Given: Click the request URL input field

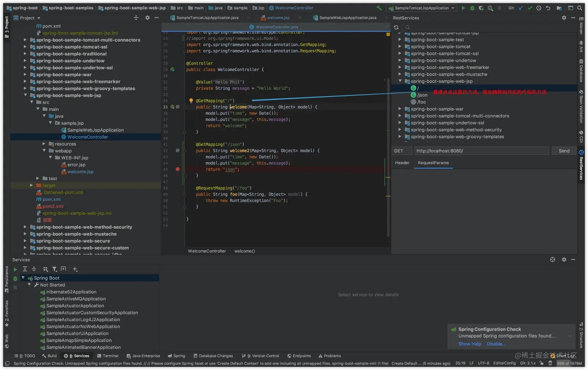Looking at the screenshot, I should coord(481,151).
